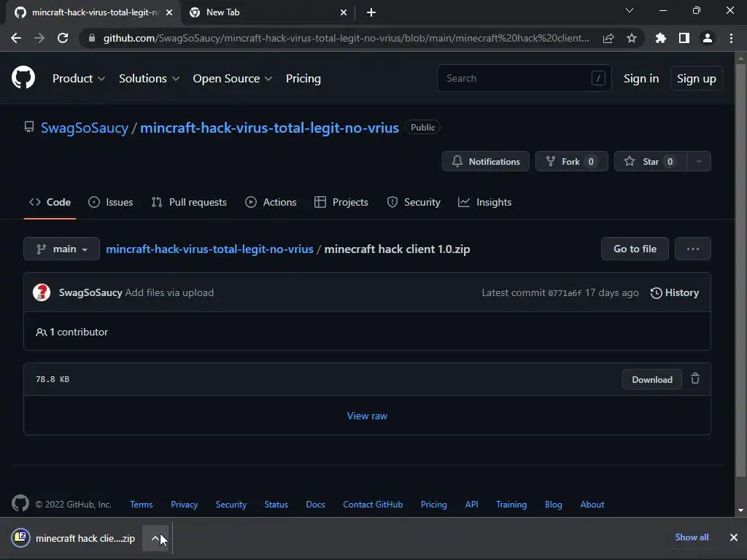Open Projects tab
Viewport: 747px width, 560px height.
point(341,203)
